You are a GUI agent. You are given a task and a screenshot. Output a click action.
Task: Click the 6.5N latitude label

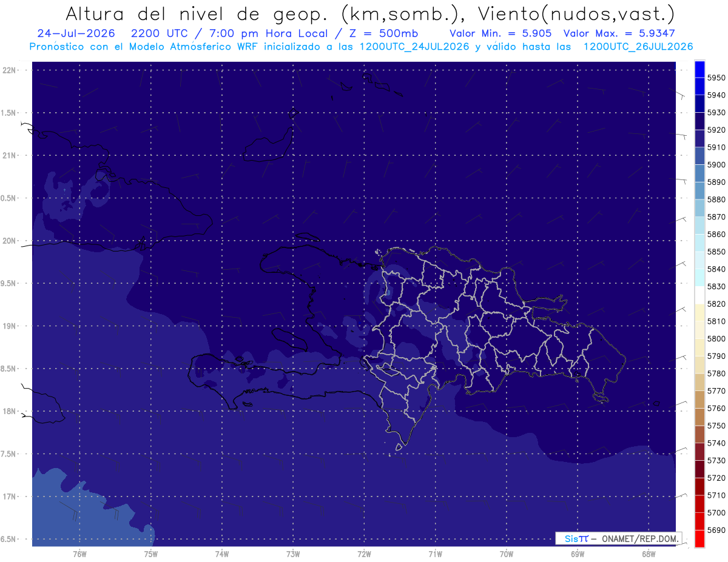pos(9,539)
